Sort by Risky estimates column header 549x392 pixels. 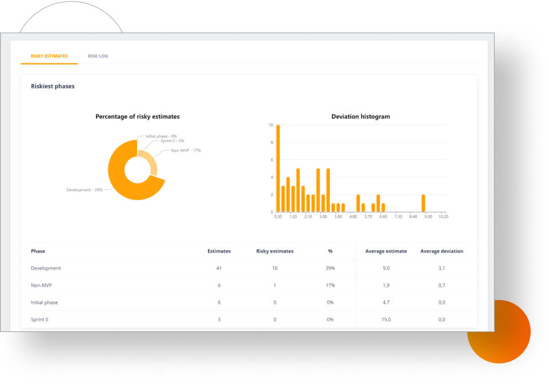(274, 251)
